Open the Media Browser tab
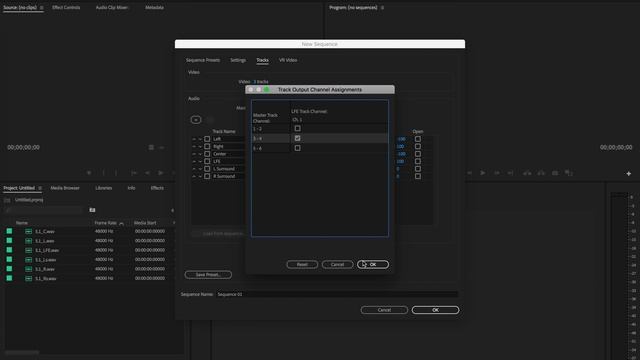 [65, 188]
